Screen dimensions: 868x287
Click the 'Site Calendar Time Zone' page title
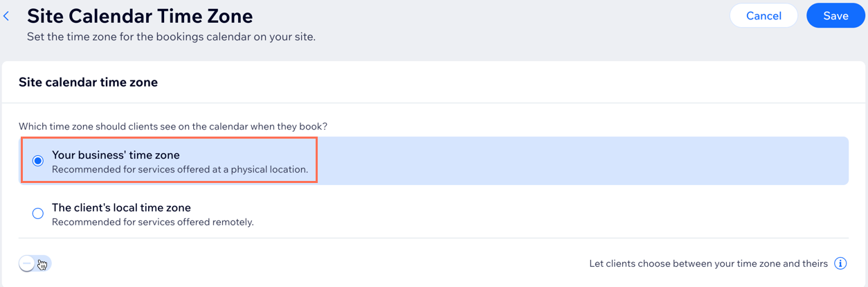pos(140,15)
